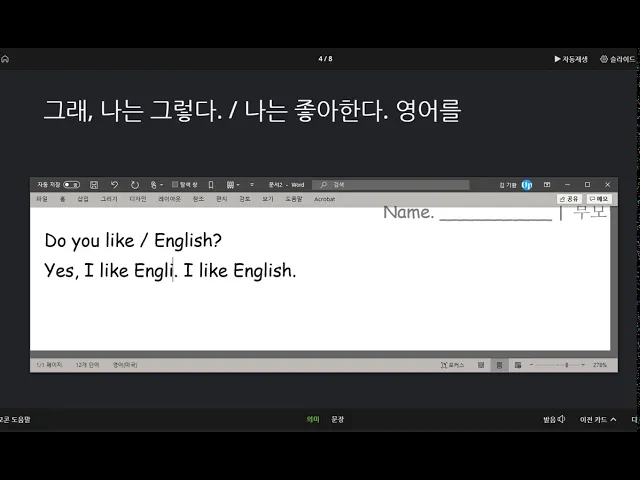
Task: Click the 278% zoom level
Action: (600, 365)
